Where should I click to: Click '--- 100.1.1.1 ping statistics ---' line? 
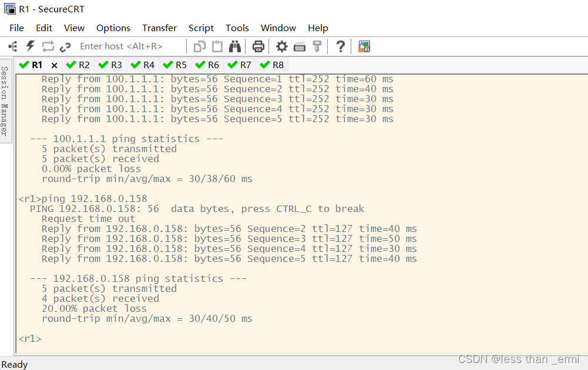[127, 139]
